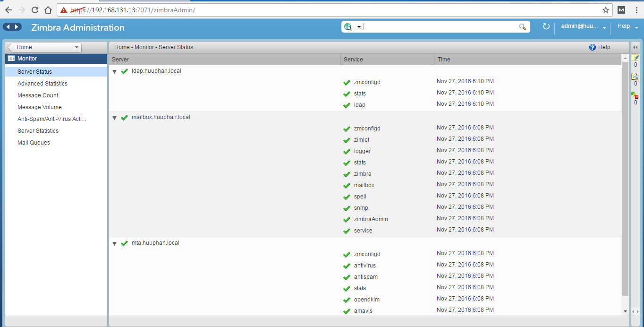Bookmark this page with the star icon
Screen dimensions: 644x327
tap(606, 10)
